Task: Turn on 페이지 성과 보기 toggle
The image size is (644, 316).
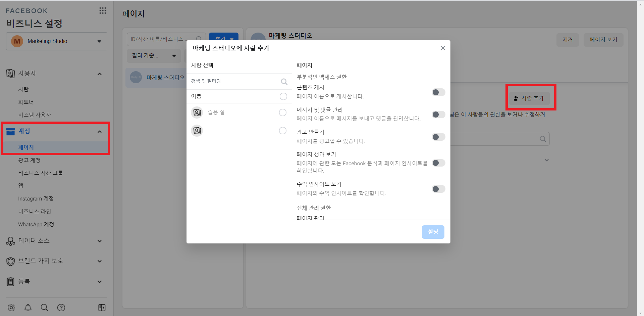Action: coord(438,163)
